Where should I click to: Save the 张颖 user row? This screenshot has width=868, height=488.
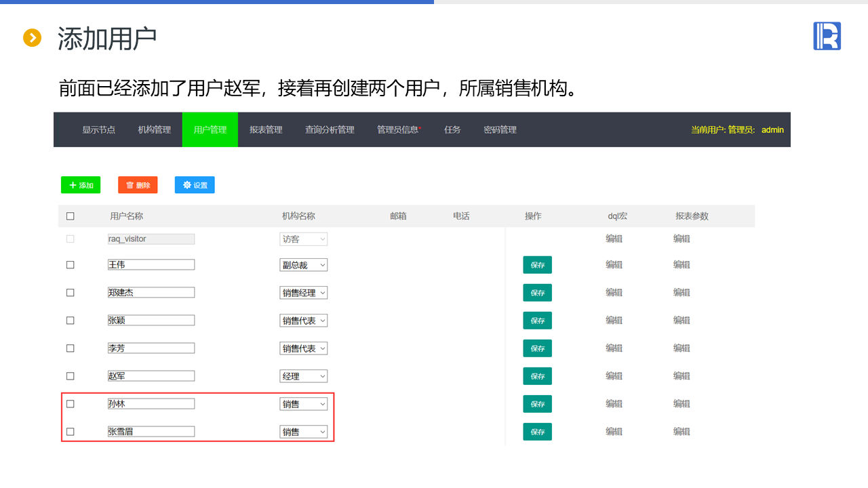coord(538,321)
